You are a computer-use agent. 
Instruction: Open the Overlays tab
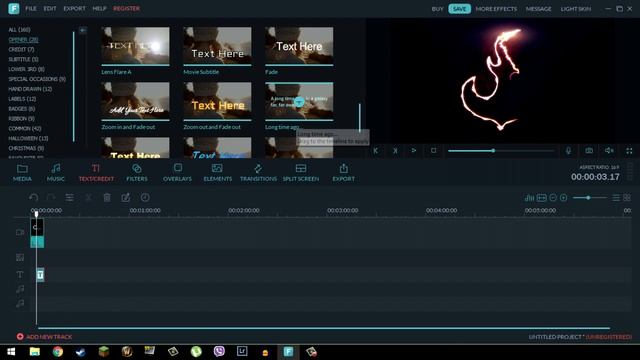177,172
